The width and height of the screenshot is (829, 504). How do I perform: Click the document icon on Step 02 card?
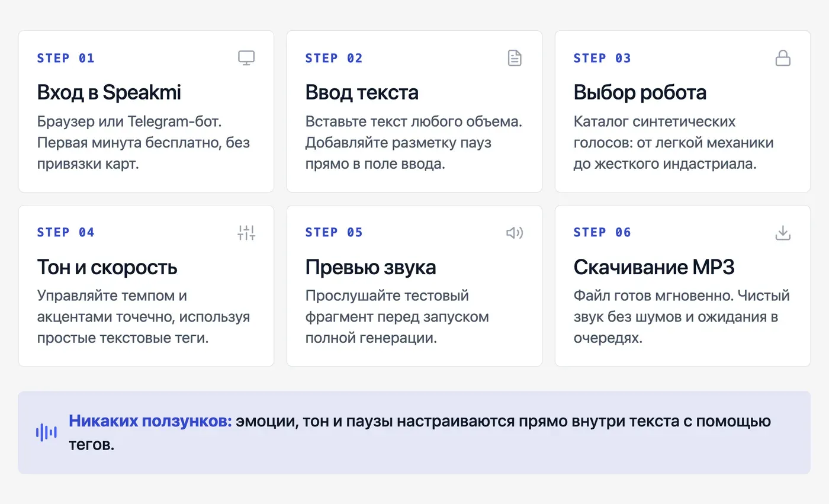click(x=515, y=58)
